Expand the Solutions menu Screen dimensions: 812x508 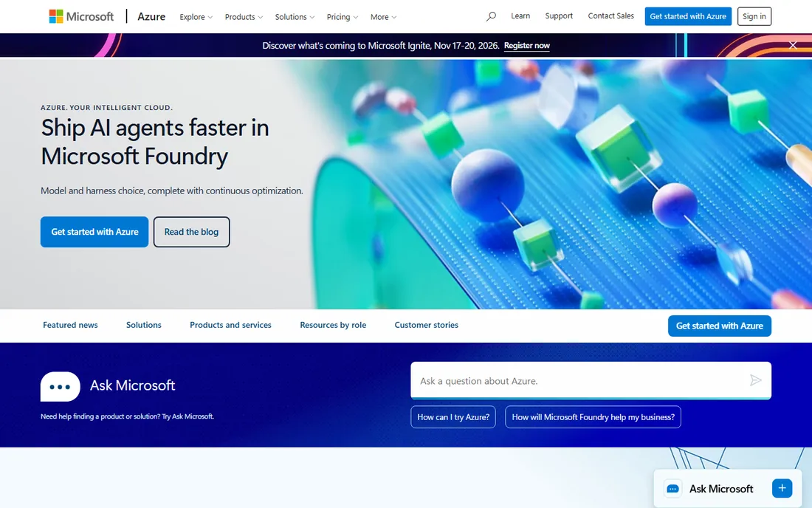[x=295, y=17]
